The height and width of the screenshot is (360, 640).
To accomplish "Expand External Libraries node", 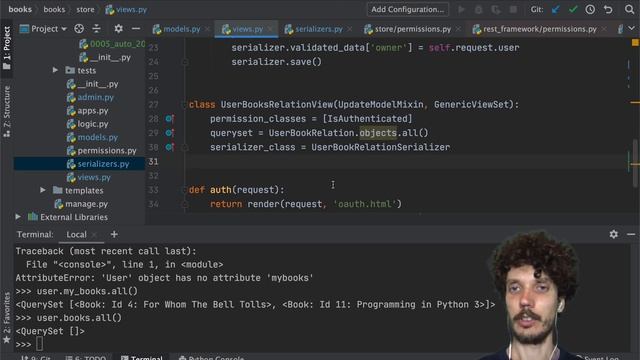I will [x=18, y=217].
